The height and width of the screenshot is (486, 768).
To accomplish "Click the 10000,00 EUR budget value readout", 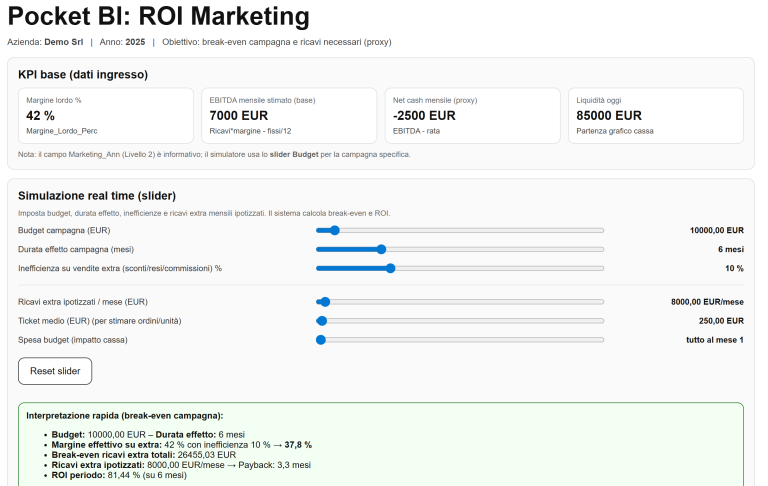I will point(716,230).
